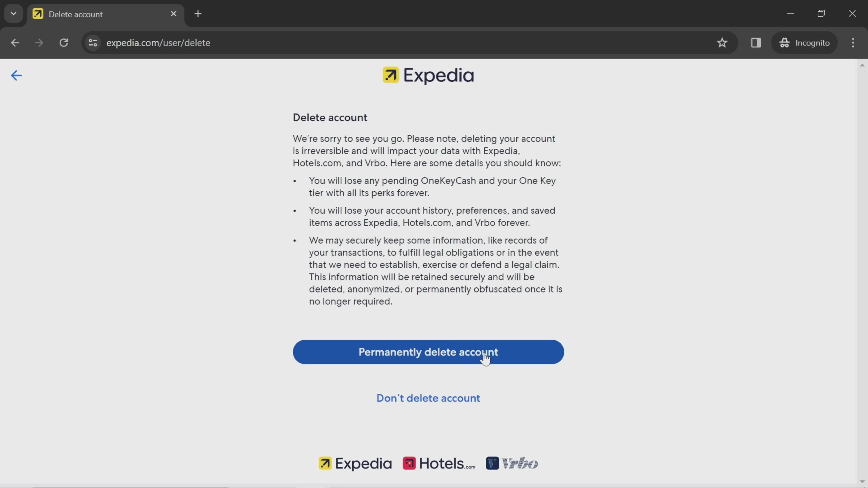Click text 'We may securely keep some information'
This screenshot has height=488, width=868.
coord(397,240)
